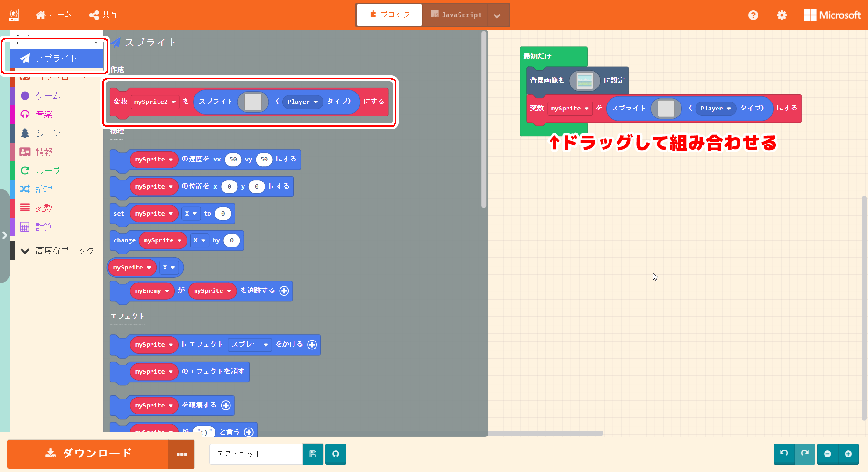Click the workspace horizontal scrollbar

[545, 433]
